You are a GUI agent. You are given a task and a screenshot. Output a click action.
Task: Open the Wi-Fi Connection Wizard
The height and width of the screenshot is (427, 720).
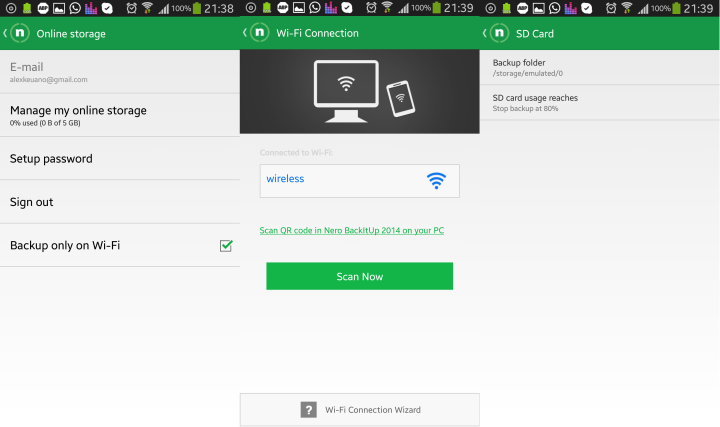[x=360, y=410]
